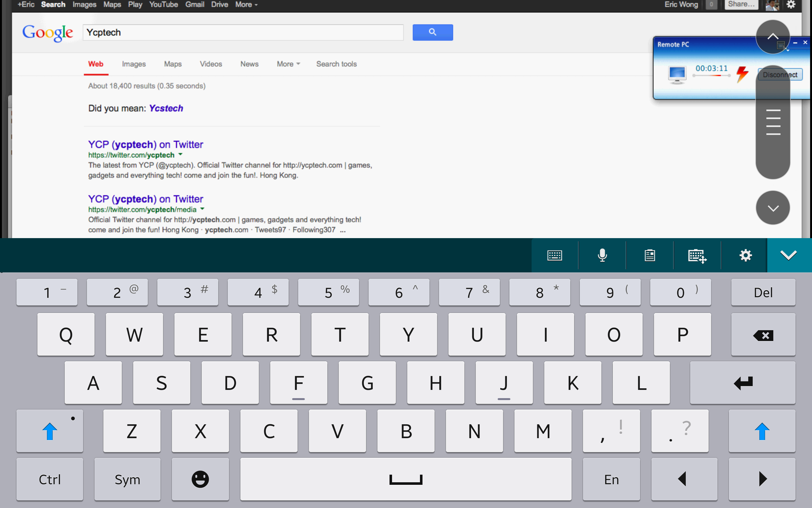Screen dimensions: 812x508
Task: Click the blue Google search magnifier button
Action: click(433, 32)
